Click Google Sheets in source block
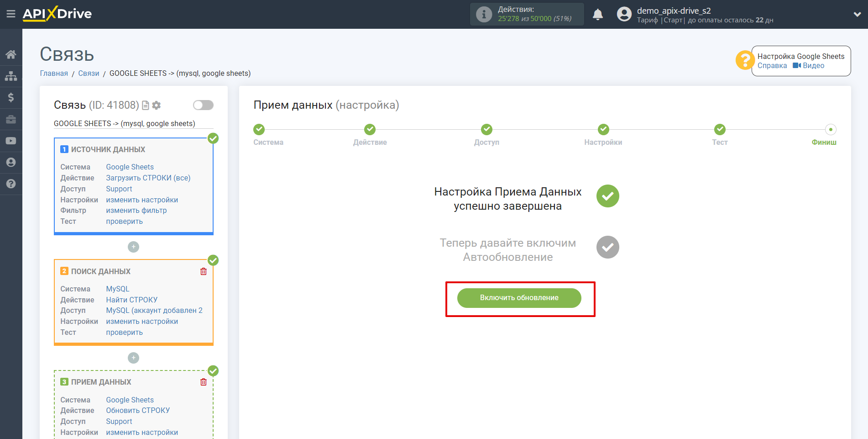The image size is (868, 439). 130,167
